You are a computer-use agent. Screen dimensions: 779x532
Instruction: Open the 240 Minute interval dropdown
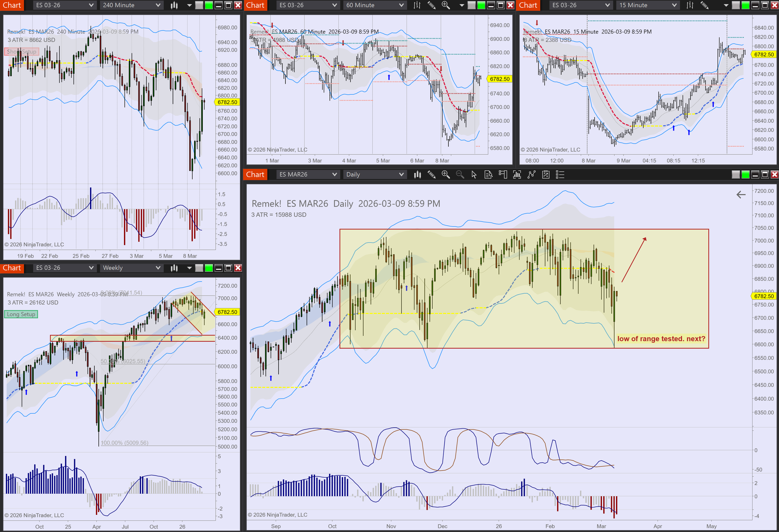tap(131, 5)
